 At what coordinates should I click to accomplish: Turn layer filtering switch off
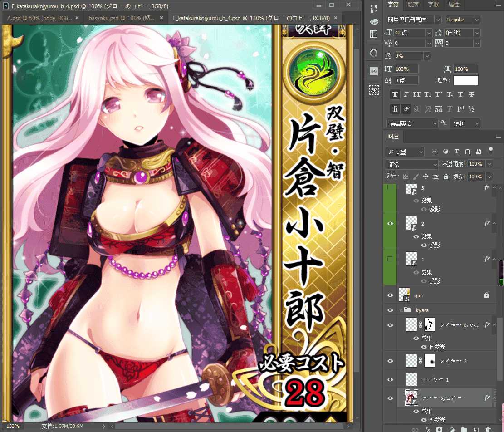[x=491, y=151]
